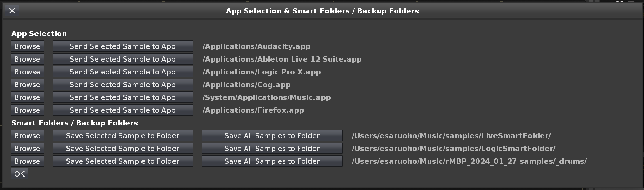The height and width of the screenshot is (190, 644).
Task: Browse for the LiveSmartFolder location
Action: 27,136
